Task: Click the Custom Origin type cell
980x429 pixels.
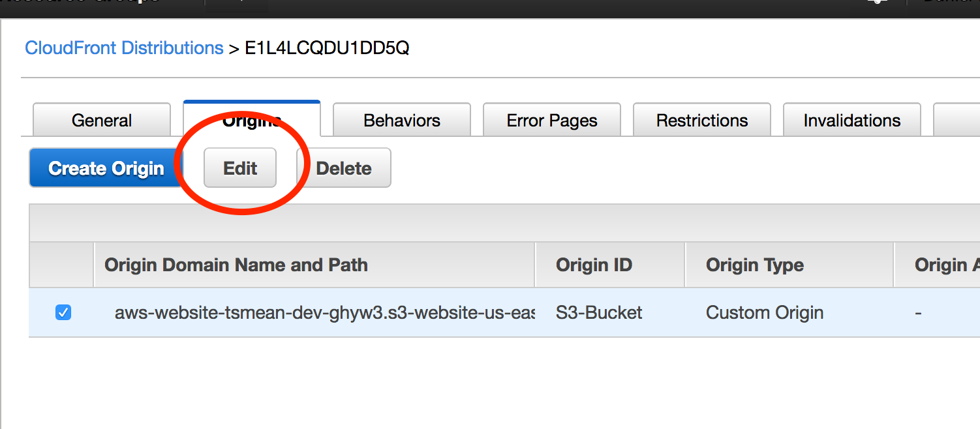Action: 765,313
